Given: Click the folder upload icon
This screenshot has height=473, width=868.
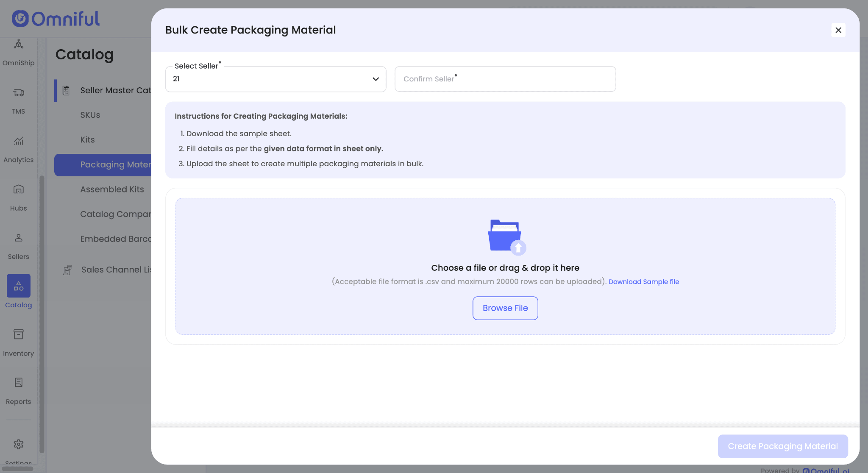Looking at the screenshot, I should [505, 236].
